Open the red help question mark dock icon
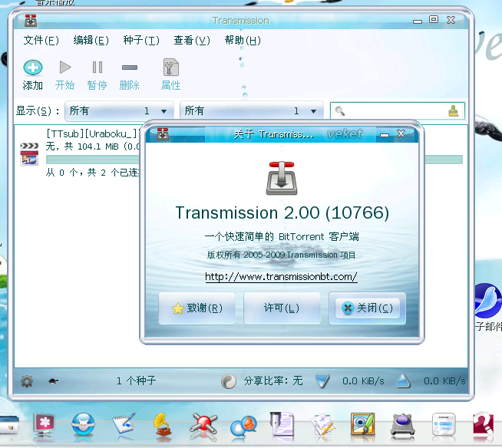This screenshot has width=502, height=448. (x=483, y=424)
